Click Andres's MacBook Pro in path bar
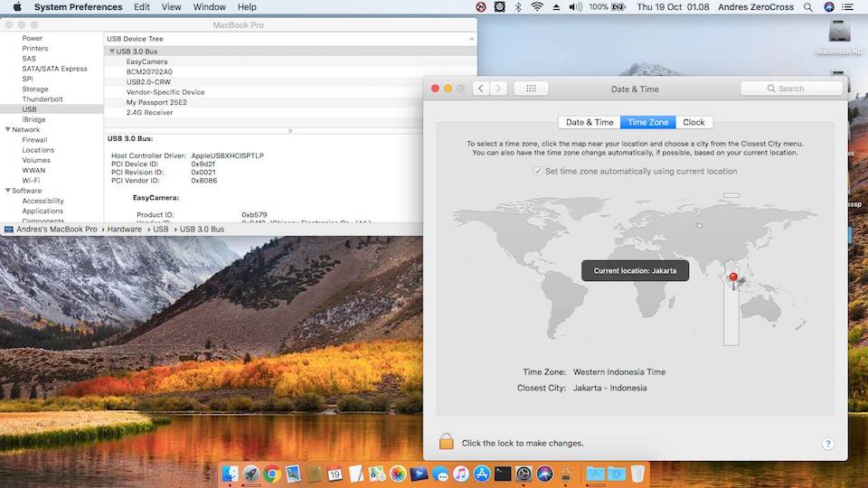Image resolution: width=868 pixels, height=488 pixels. [x=56, y=229]
